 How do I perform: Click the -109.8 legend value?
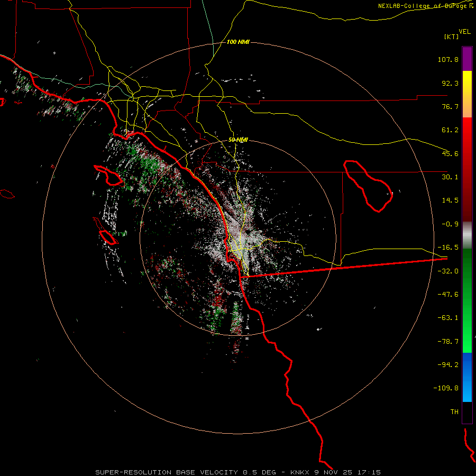tap(446, 388)
